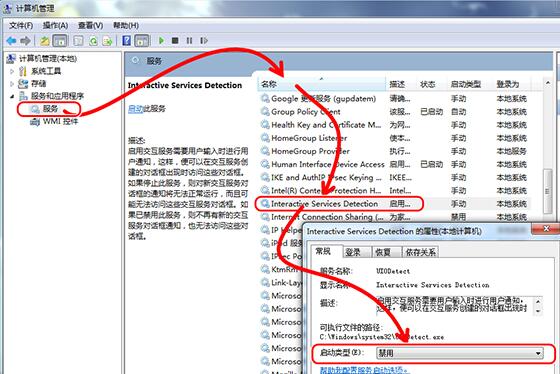This screenshot has width=560, height=374.
Task: Click the Back arrow toolbar icon
Action: [11, 41]
